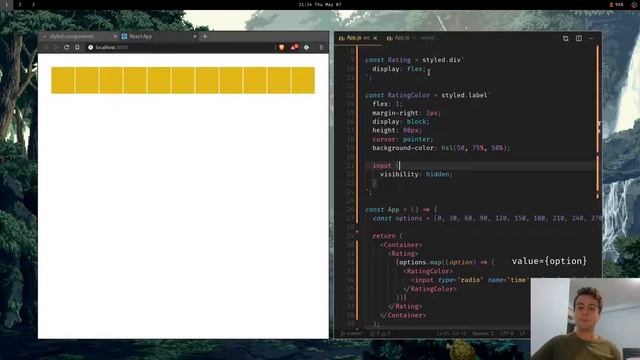Click the 'margin-right' property line
Screen dimensions: 640x360
pyautogui.click(x=406, y=113)
